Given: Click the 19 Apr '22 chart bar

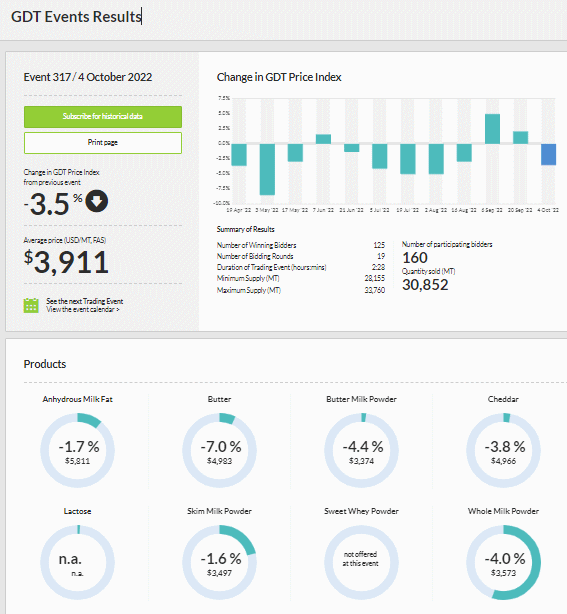Looking at the screenshot, I should pyautogui.click(x=239, y=155).
